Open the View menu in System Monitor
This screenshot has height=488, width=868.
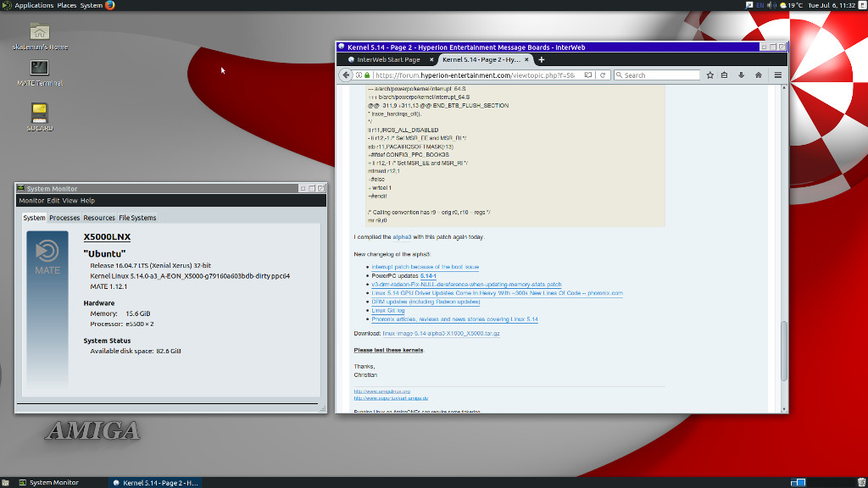point(70,201)
